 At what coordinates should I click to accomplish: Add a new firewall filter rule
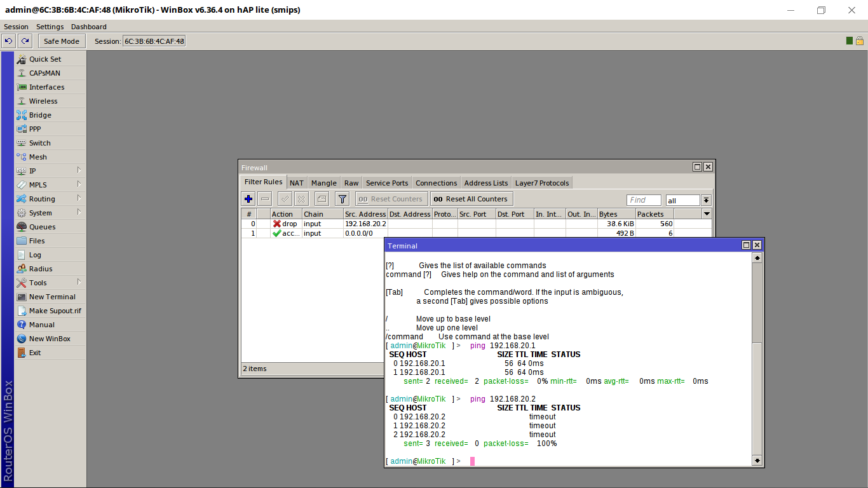[248, 199]
